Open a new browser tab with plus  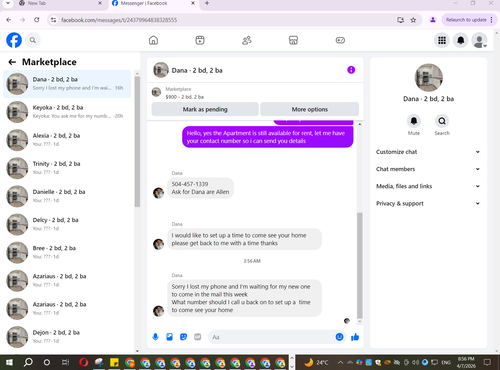point(207,3)
